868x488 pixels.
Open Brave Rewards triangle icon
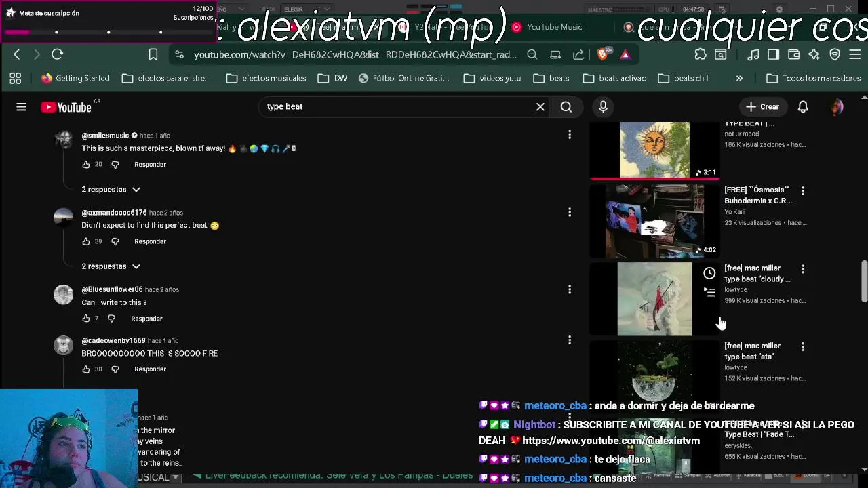(x=625, y=54)
